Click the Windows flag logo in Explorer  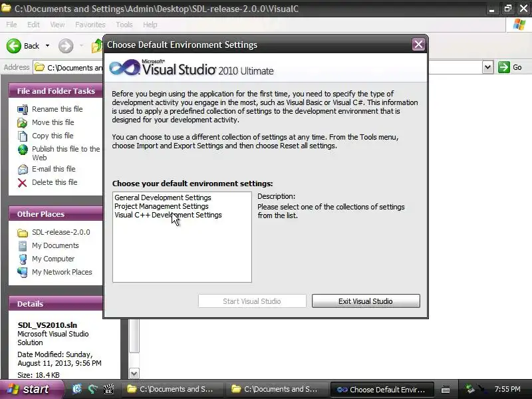tap(519, 25)
